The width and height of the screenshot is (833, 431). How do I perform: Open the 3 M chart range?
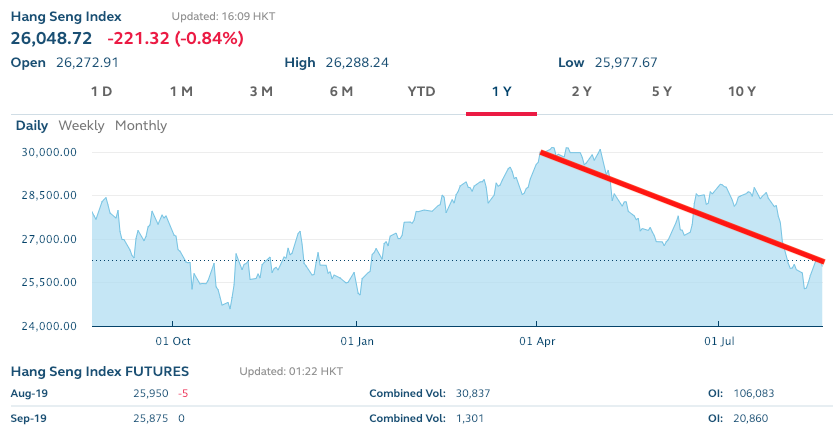[x=261, y=92]
